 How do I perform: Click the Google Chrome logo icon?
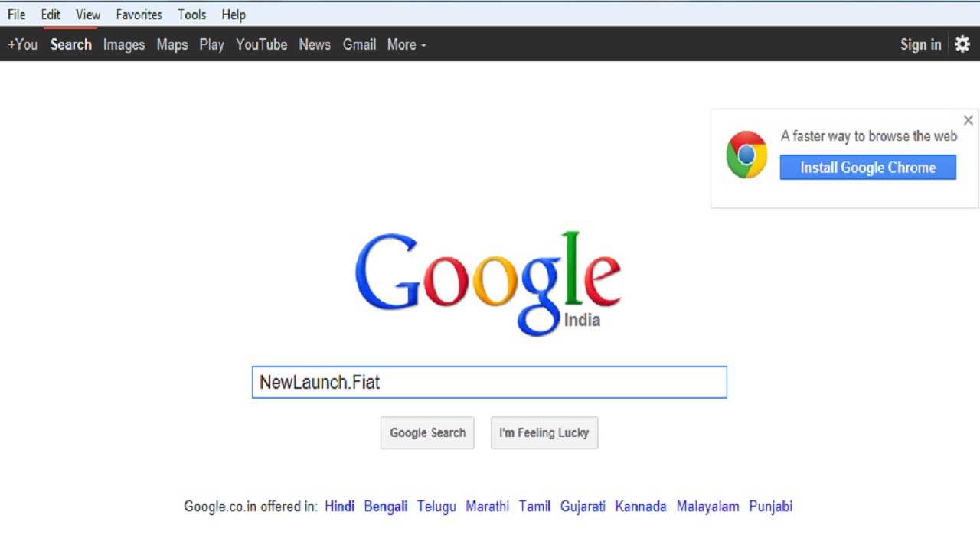point(746,155)
